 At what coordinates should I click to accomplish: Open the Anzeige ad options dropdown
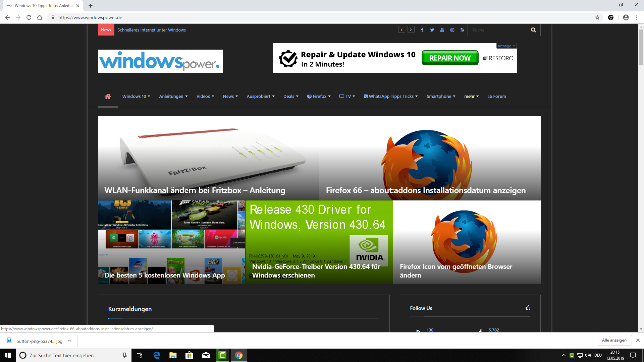506,46
